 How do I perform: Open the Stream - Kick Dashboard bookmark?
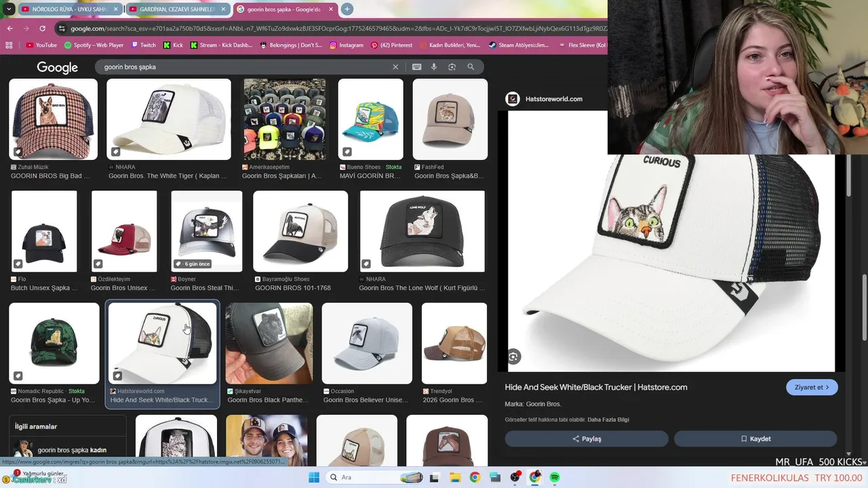click(x=221, y=45)
